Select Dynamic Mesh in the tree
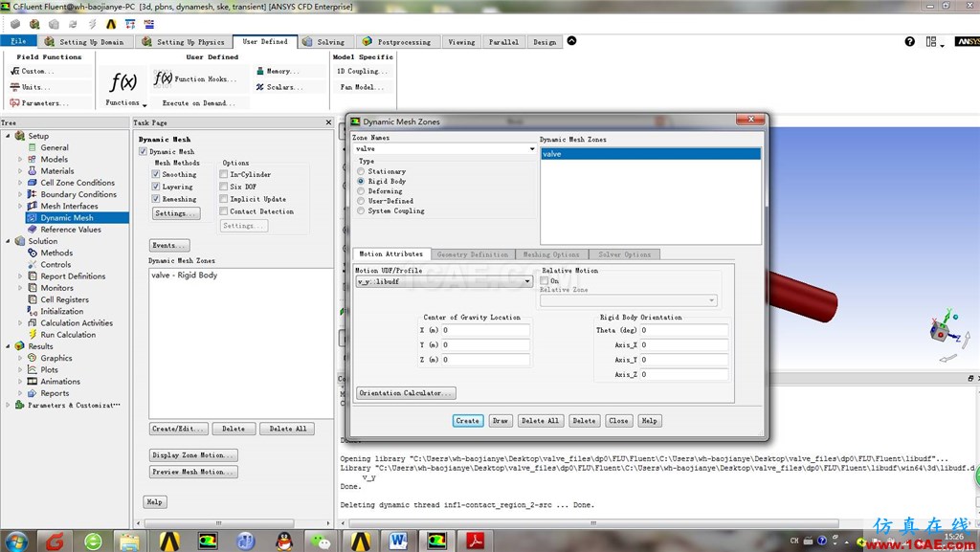Image resolution: width=980 pixels, height=552 pixels. (x=67, y=218)
